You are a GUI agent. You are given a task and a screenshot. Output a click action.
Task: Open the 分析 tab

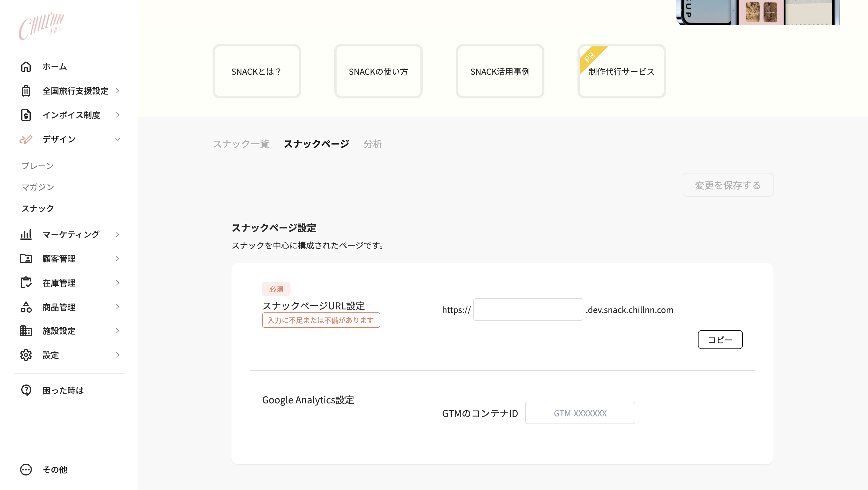[372, 144]
